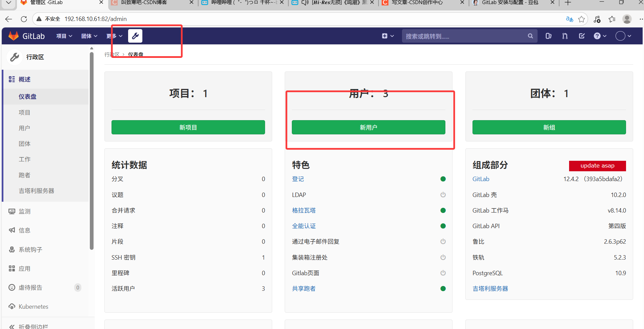Click the 行政区 sidebar header wrench

[x=15, y=57]
